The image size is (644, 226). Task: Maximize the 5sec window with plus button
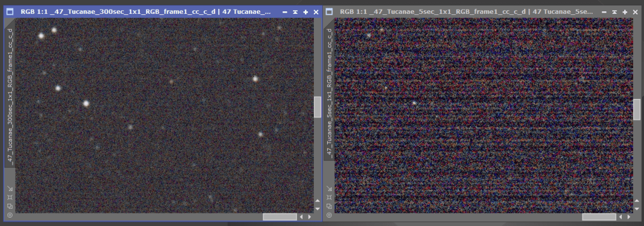coord(625,13)
